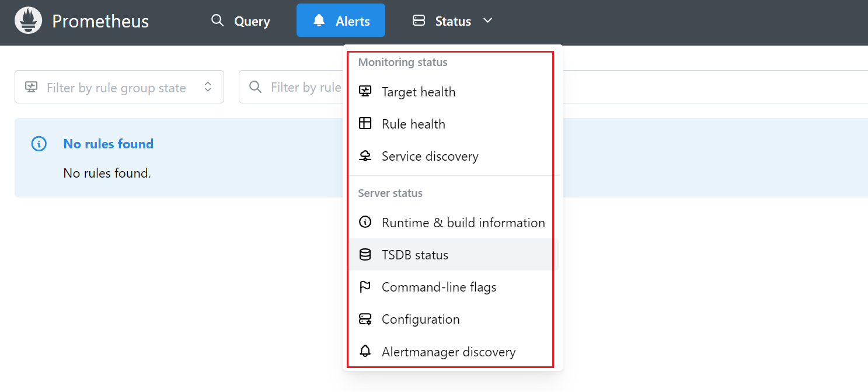Open Rule health from Status menu

454,124
